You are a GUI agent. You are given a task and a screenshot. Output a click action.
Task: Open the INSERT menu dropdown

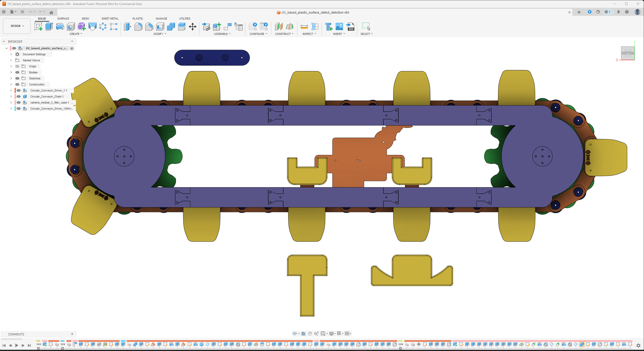click(x=339, y=34)
